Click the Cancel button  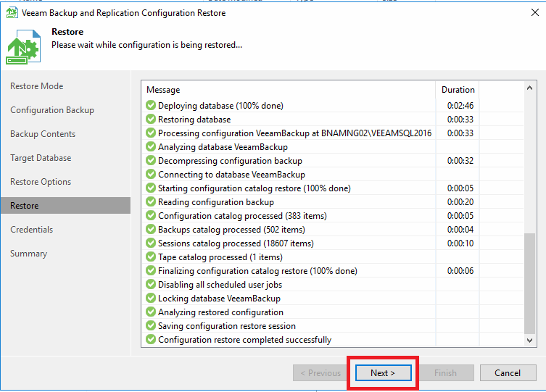pyautogui.click(x=508, y=373)
